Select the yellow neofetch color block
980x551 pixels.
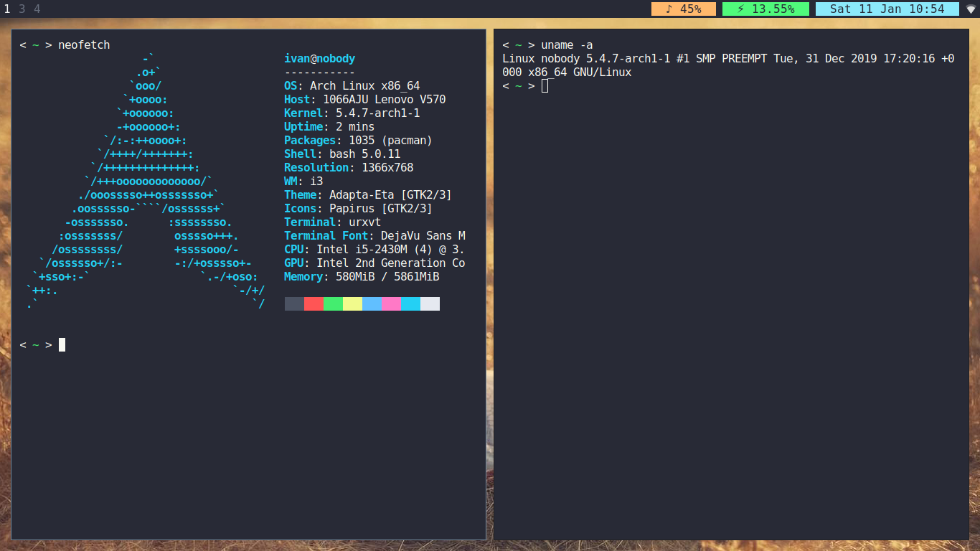[x=352, y=304]
